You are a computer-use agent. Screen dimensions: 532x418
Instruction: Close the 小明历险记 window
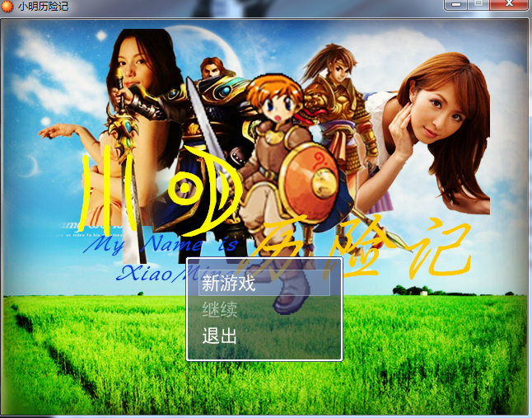(509, 4)
